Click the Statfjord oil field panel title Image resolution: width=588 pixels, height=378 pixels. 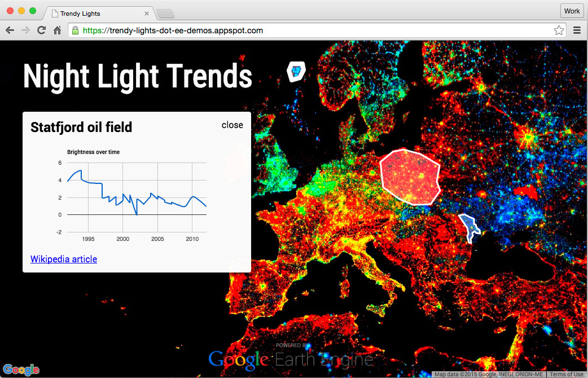[x=80, y=128]
